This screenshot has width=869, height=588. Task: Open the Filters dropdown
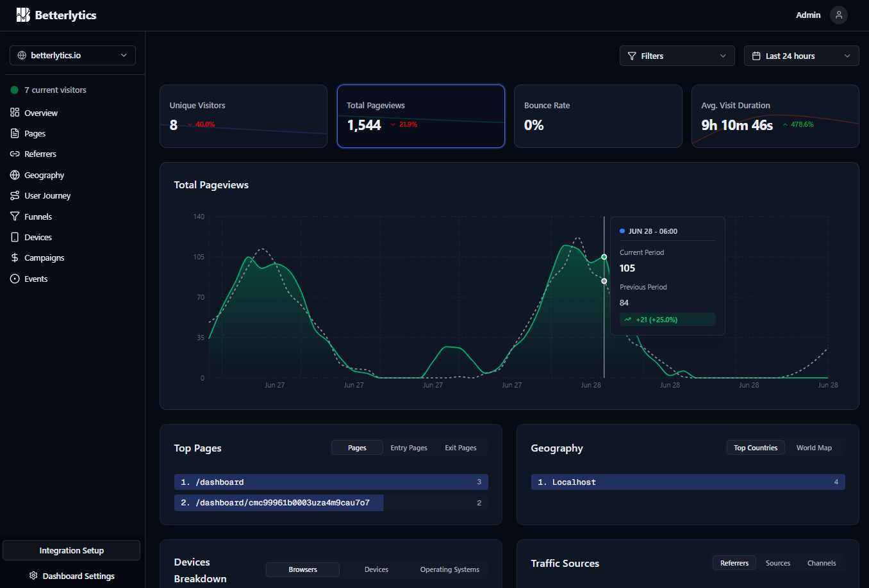click(x=677, y=56)
